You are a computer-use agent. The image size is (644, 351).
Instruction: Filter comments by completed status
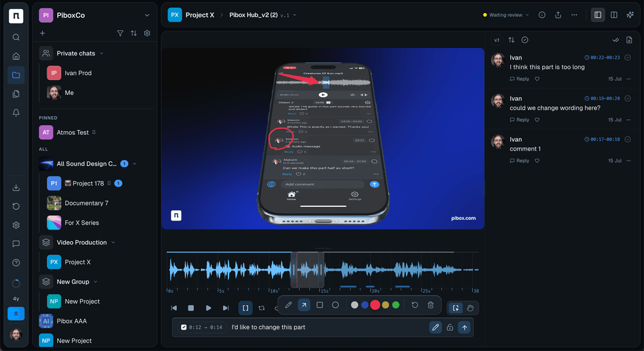pos(525,40)
